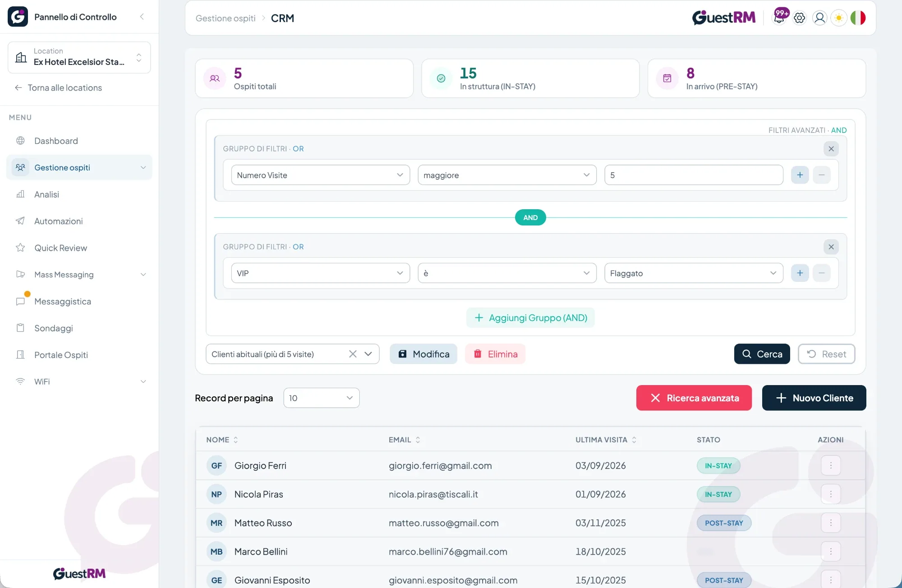Sort table by Ultima Visita column

coord(606,440)
